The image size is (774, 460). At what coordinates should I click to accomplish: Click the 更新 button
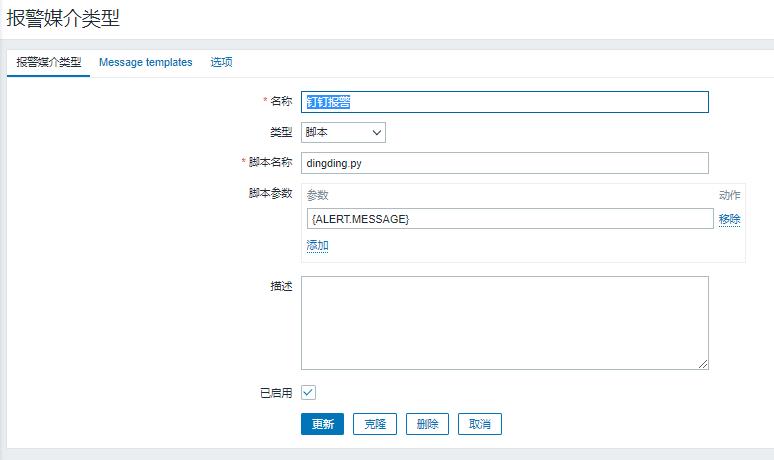(322, 424)
